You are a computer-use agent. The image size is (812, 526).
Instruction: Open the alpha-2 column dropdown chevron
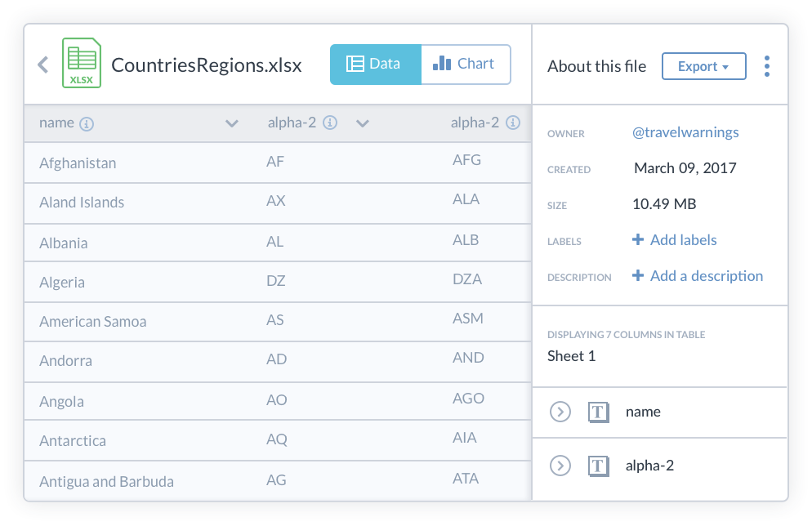[363, 124]
